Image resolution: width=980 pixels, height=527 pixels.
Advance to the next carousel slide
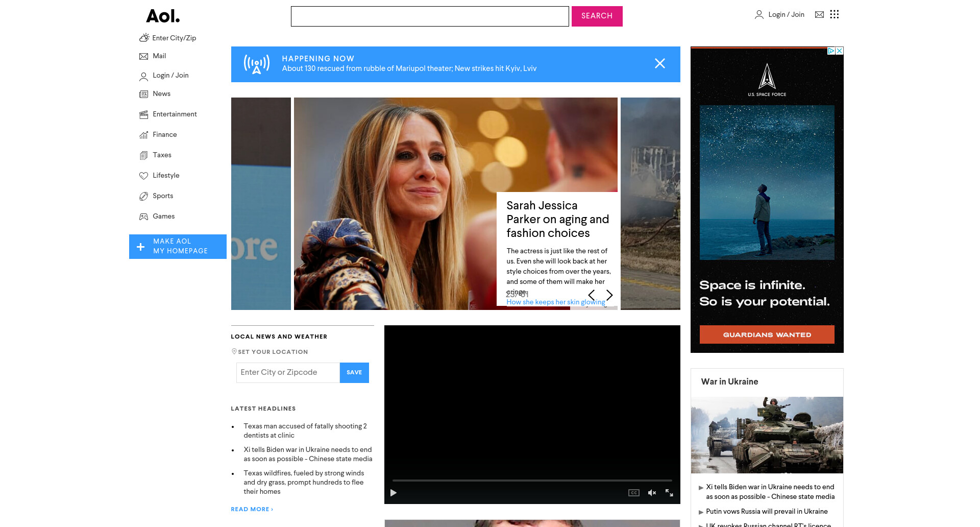609,295
